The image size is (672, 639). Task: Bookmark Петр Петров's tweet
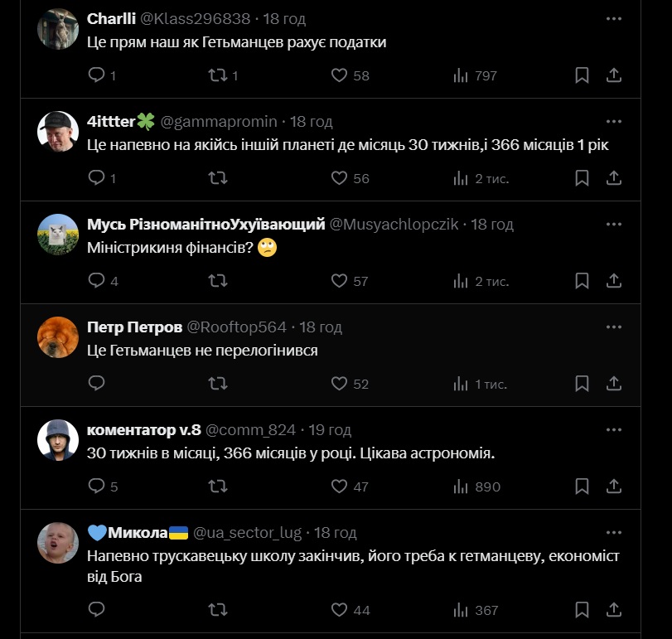582,384
